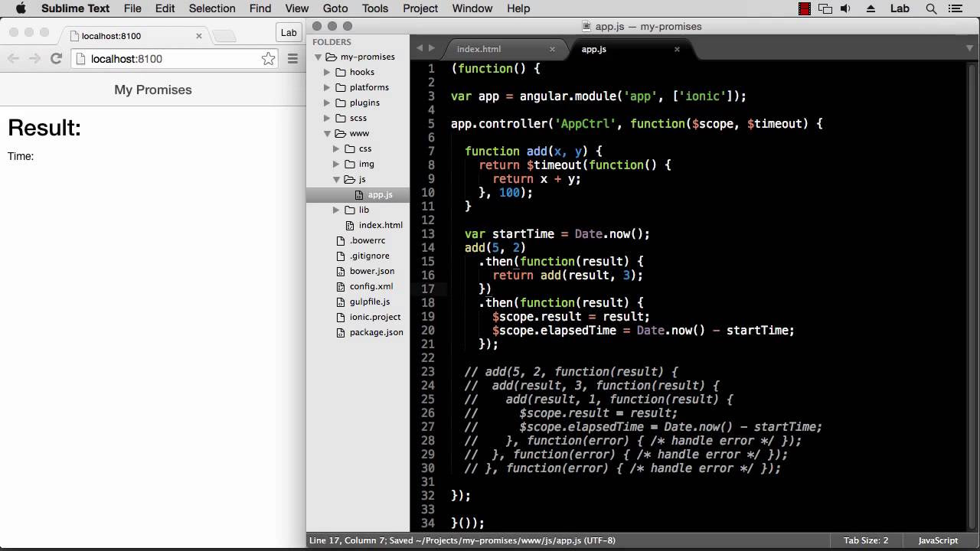The height and width of the screenshot is (551, 980).
Task: Open .bowerrc from the sidebar
Action: click(x=367, y=240)
